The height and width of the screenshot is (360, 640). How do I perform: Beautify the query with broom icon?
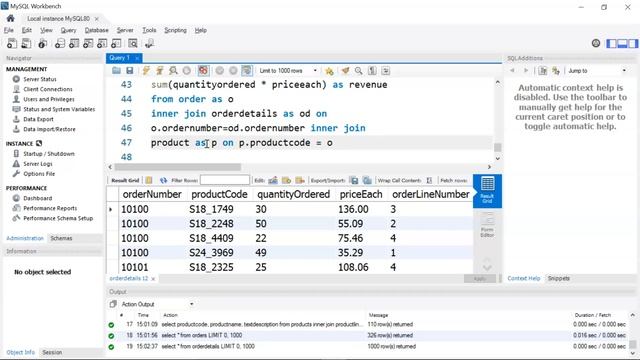345,71
